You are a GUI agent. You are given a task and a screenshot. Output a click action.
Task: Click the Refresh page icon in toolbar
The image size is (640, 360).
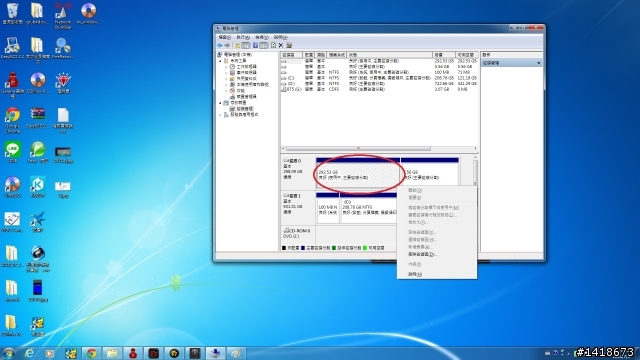pyautogui.click(x=273, y=45)
